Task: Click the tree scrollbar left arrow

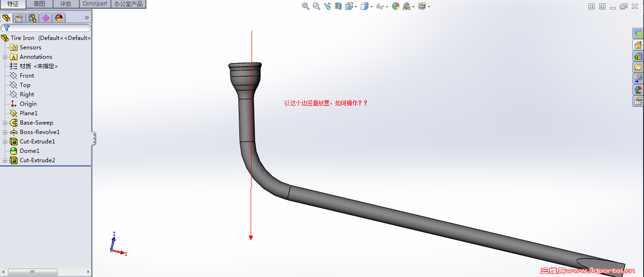Action: point(3,272)
